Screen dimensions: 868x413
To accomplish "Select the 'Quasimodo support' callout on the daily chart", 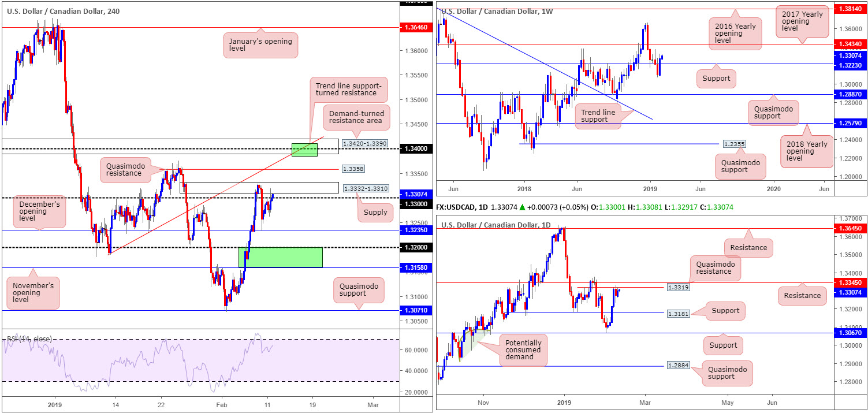I will point(728,373).
